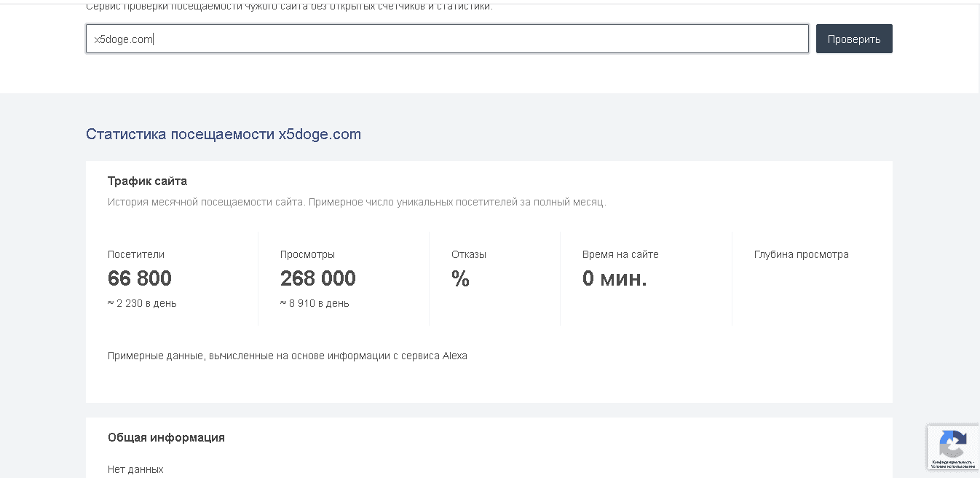This screenshot has width=980, height=478.
Task: Click the Отказы metric label
Action: pyautogui.click(x=468, y=254)
